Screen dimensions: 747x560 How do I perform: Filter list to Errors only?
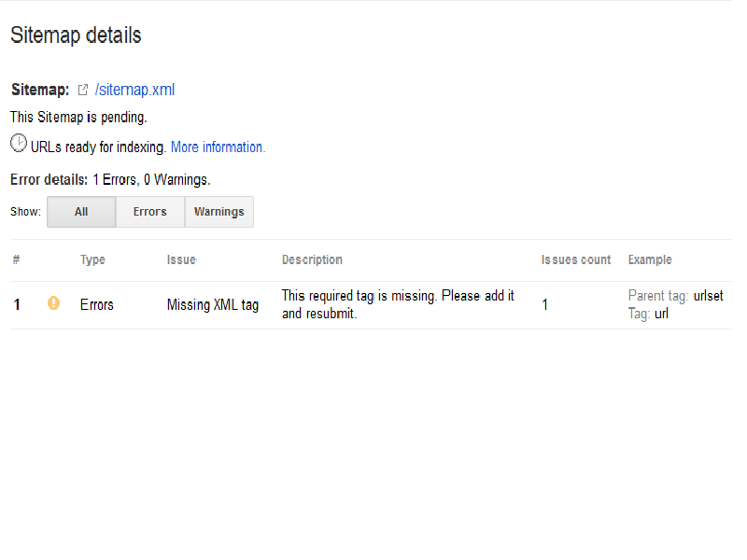coord(149,212)
